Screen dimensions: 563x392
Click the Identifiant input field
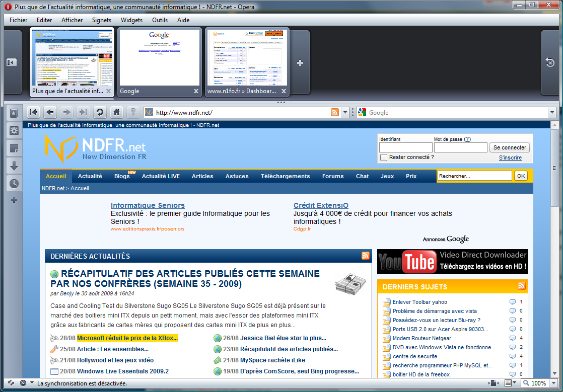[x=405, y=147]
